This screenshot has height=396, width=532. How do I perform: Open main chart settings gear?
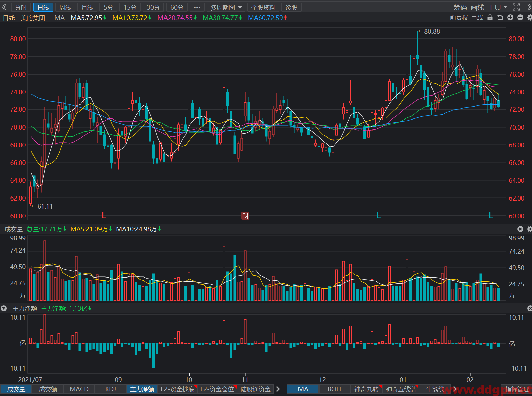[529, 18]
